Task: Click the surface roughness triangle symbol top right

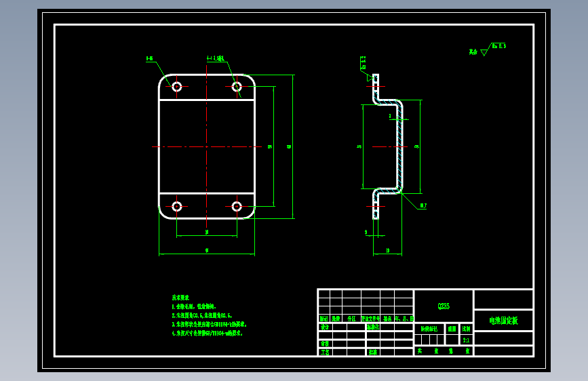Action: pyautogui.click(x=484, y=52)
